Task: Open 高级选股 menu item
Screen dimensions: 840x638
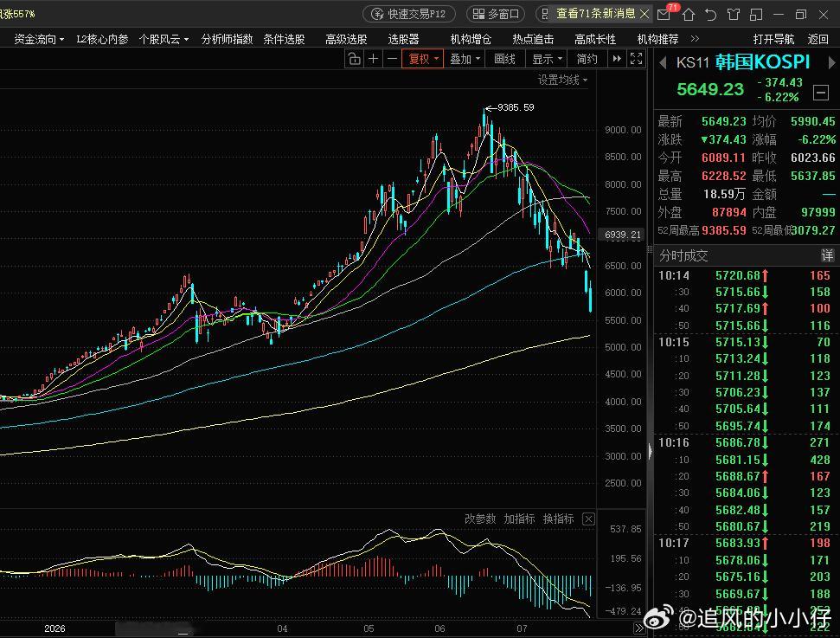Action: tap(346, 39)
